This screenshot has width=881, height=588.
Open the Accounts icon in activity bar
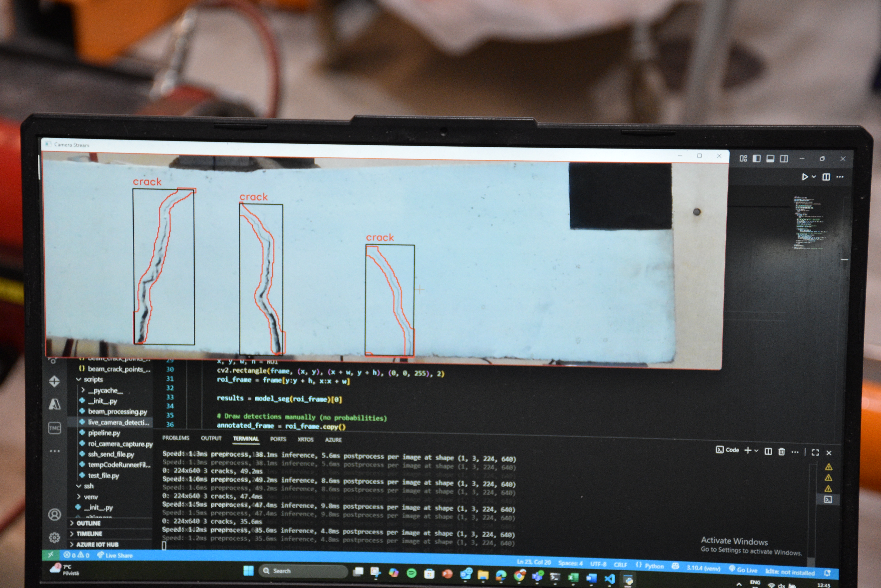click(x=55, y=514)
